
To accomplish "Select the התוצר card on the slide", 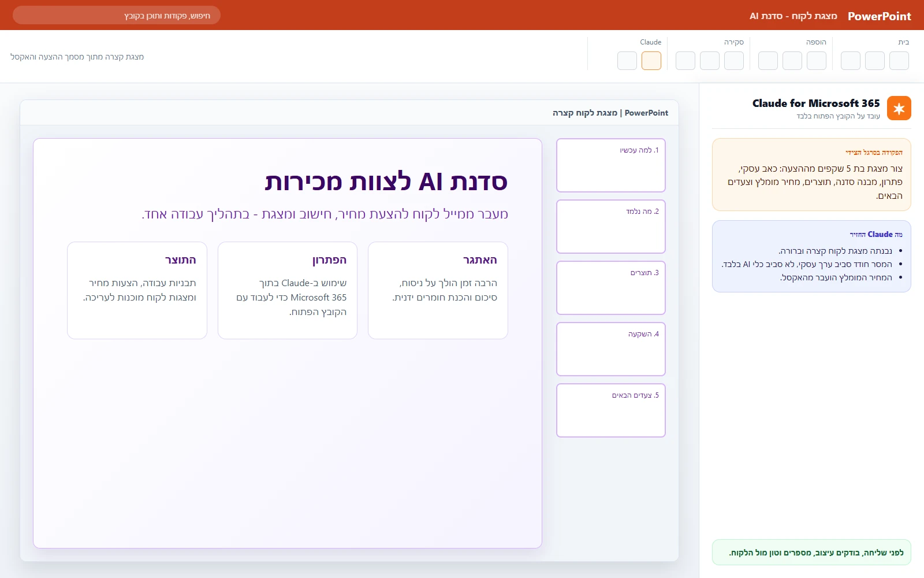I will point(137,290).
